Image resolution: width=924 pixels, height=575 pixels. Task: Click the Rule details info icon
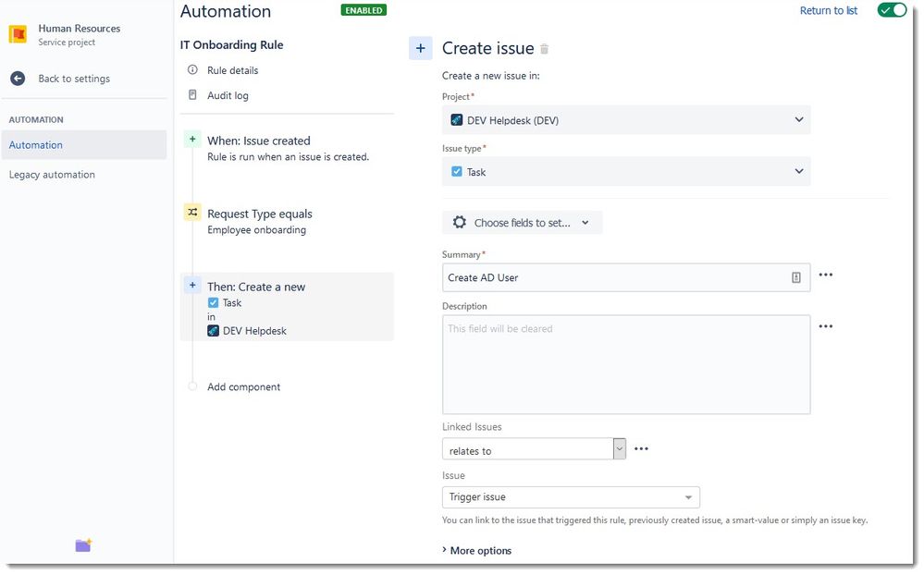pyautogui.click(x=192, y=69)
